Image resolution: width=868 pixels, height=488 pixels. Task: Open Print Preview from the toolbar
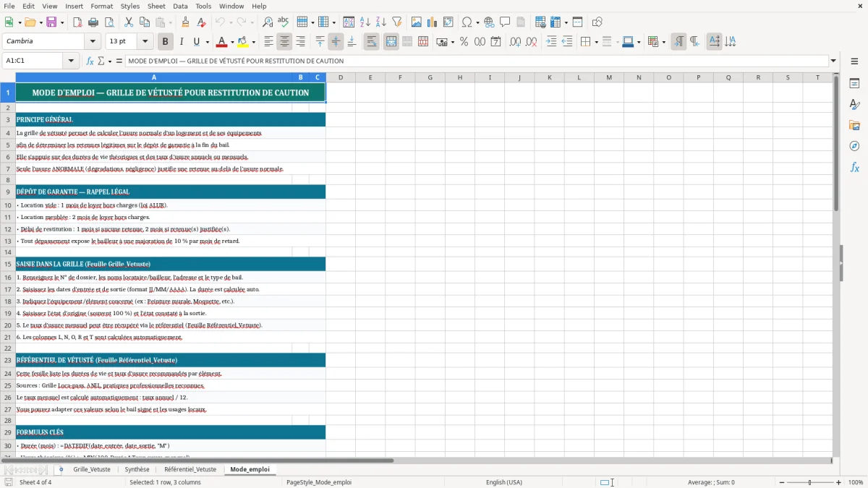pos(109,22)
